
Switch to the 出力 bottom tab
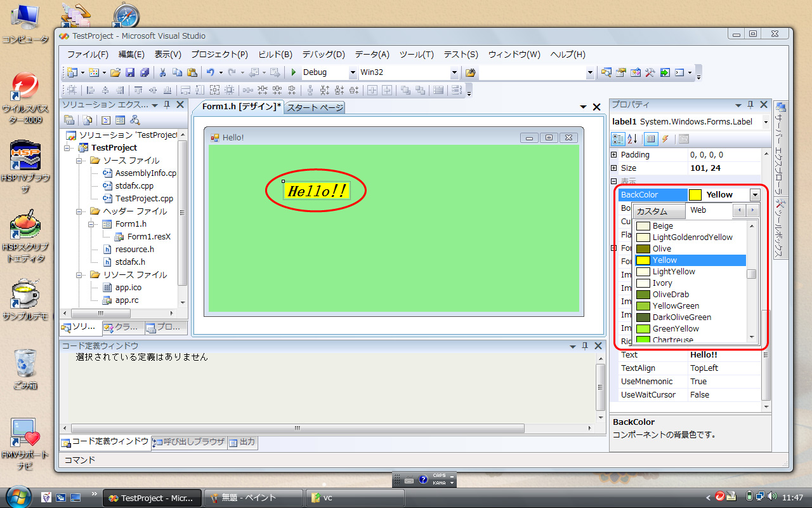pyautogui.click(x=243, y=442)
